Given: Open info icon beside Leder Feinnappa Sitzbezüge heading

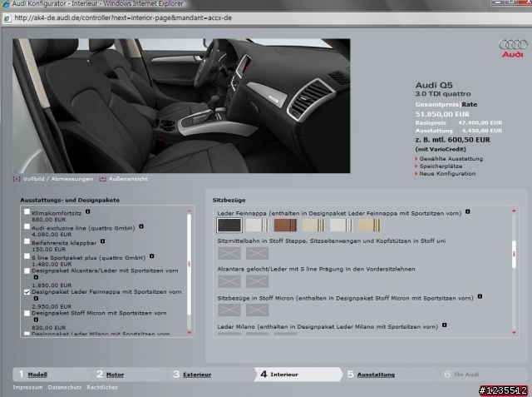Looking at the screenshot, I should tap(467, 211).
